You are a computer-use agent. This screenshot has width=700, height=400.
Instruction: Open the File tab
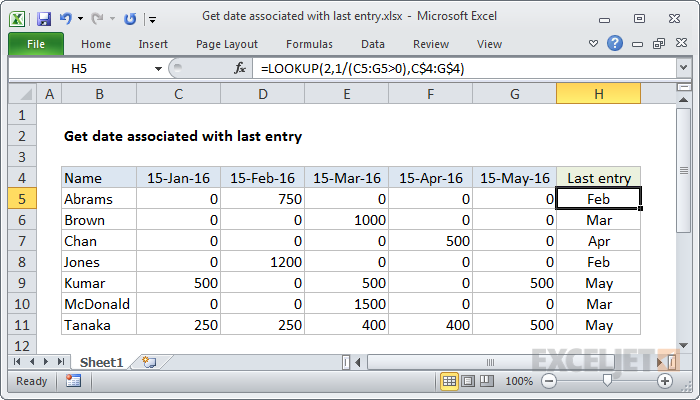[36, 44]
